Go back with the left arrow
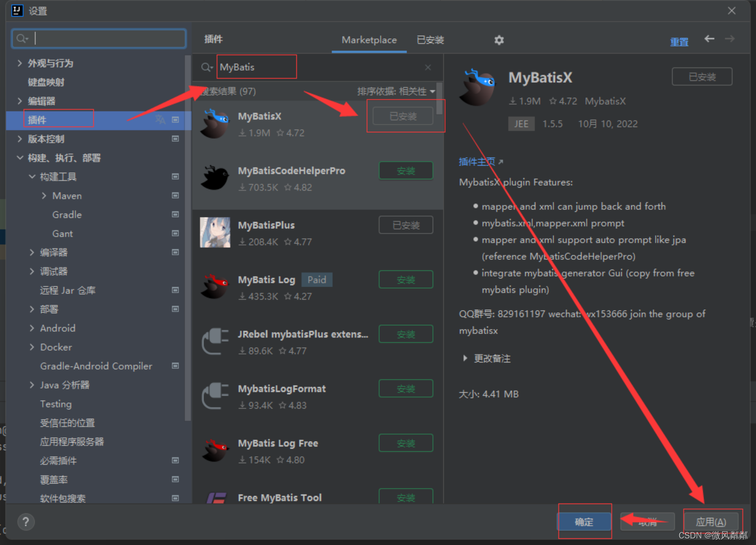756x545 pixels. click(710, 39)
